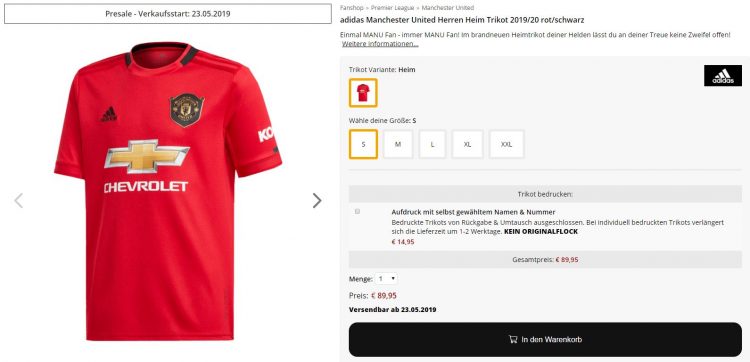Screen dimensions: 750x362
Task: Add to cart with In den Warenkorb
Action: (545, 340)
